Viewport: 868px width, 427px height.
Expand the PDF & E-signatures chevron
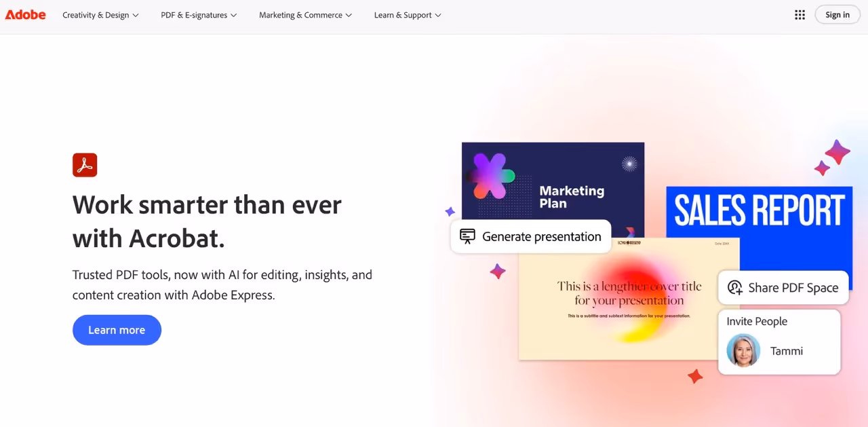[x=234, y=15]
